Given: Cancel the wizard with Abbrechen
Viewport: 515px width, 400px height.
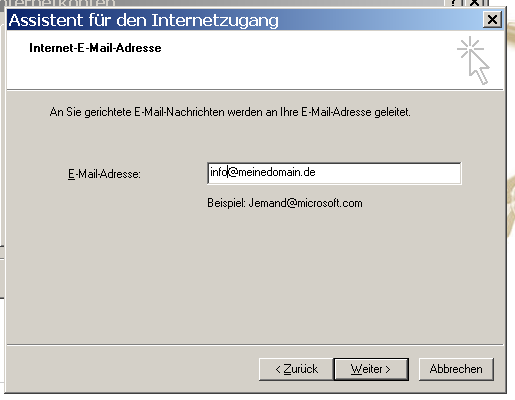Looking at the screenshot, I should coord(456,369).
